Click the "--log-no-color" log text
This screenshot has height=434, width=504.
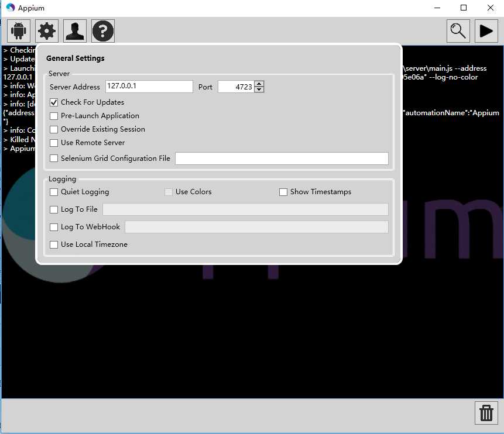click(x=453, y=77)
